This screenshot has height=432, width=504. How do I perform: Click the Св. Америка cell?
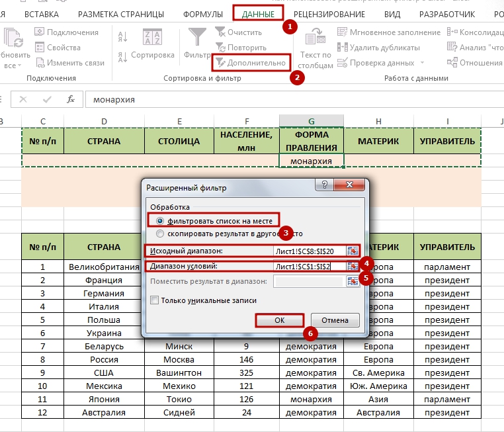click(378, 373)
